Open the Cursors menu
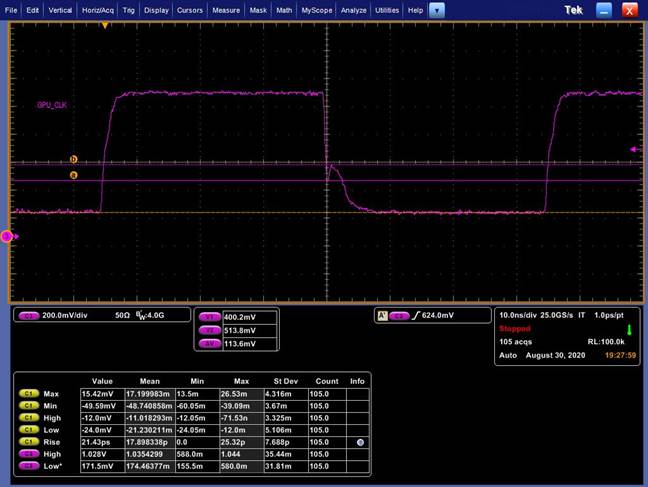The height and width of the screenshot is (487, 648). tap(190, 10)
